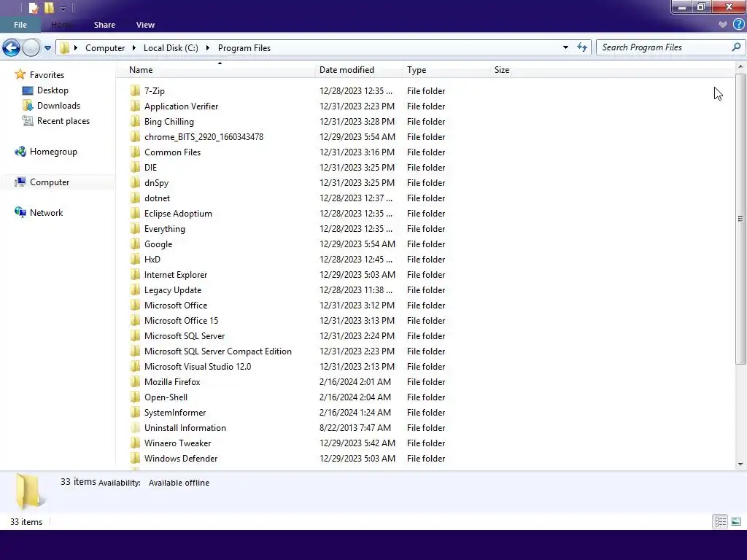Select the Windows Defender folder name

(181, 458)
